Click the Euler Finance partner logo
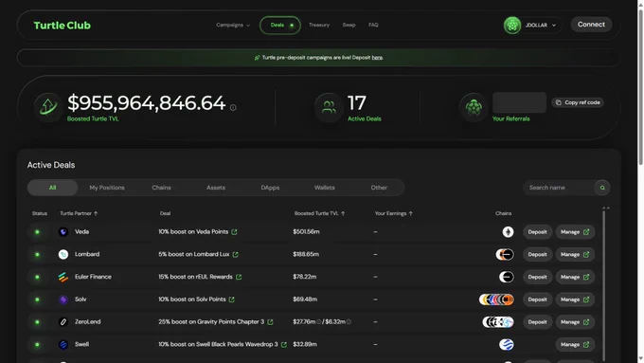644x363 pixels. 63,277
